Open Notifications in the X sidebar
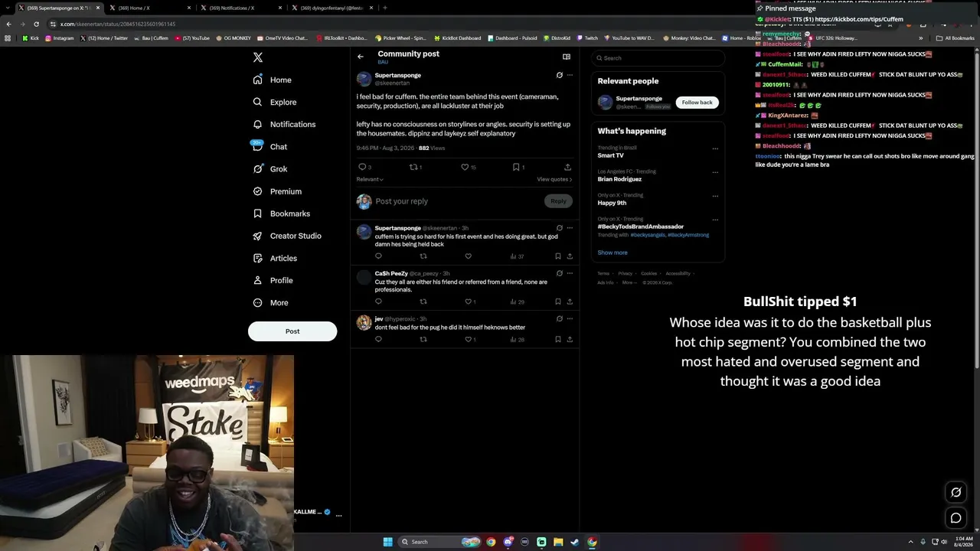This screenshot has height=551, width=980. [284, 124]
